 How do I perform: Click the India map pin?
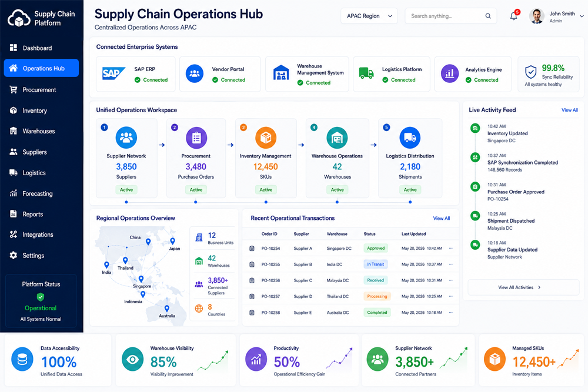(106, 265)
